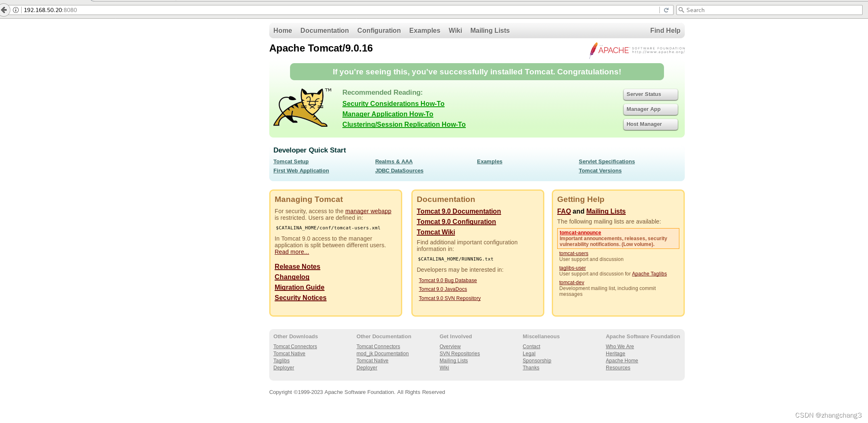
Task: Open the taglibs-user mailing list link
Action: [573, 268]
